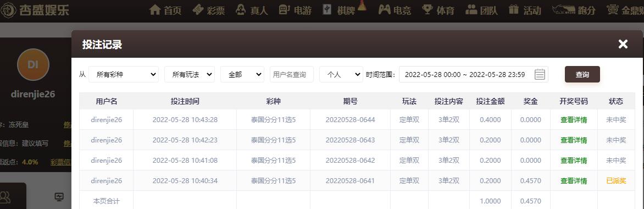Open the 团队 team icon
Viewport: 644px width, 209px height.
(471, 10)
